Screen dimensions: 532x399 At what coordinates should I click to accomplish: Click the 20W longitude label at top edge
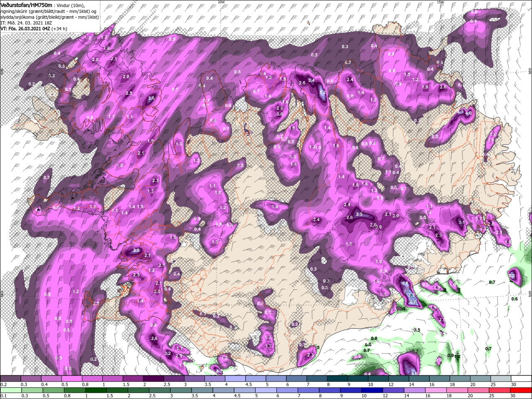(x=221, y=2)
